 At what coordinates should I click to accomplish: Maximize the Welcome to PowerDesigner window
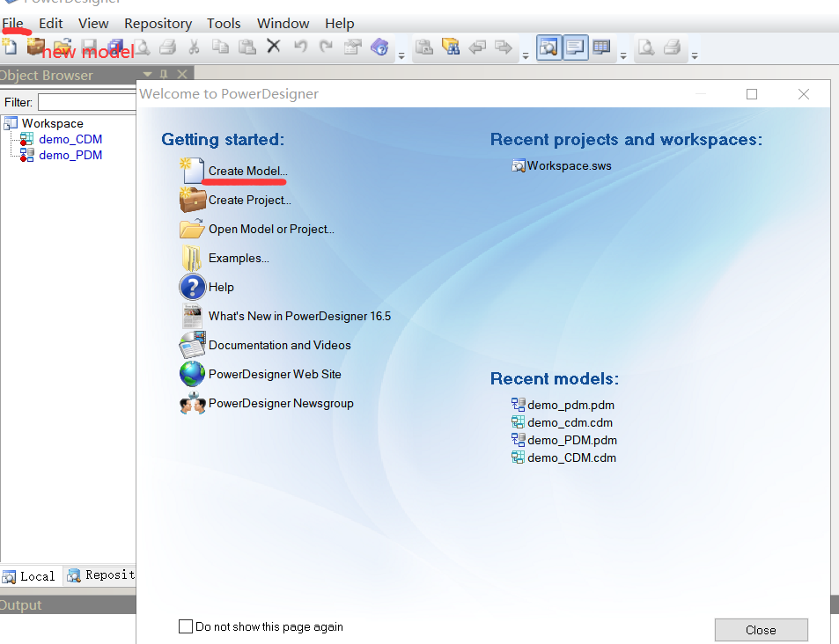(x=752, y=94)
